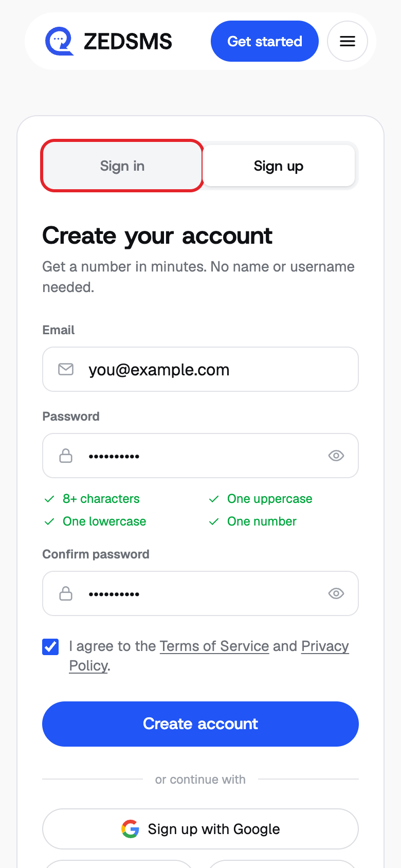
Task: Click the lock icon in Password field
Action: [x=66, y=456]
